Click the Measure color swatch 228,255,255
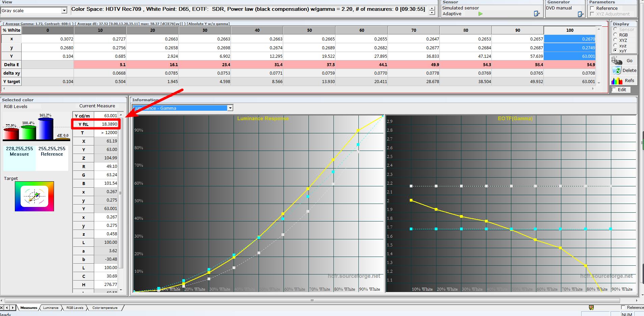The width and height of the screenshot is (644, 316). pyautogui.click(x=20, y=158)
